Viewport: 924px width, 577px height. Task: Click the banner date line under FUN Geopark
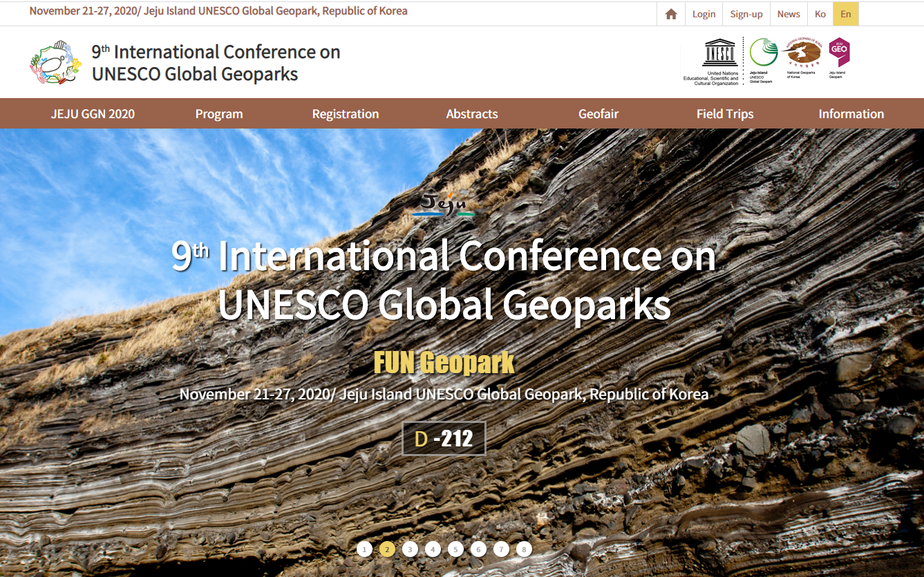444,395
